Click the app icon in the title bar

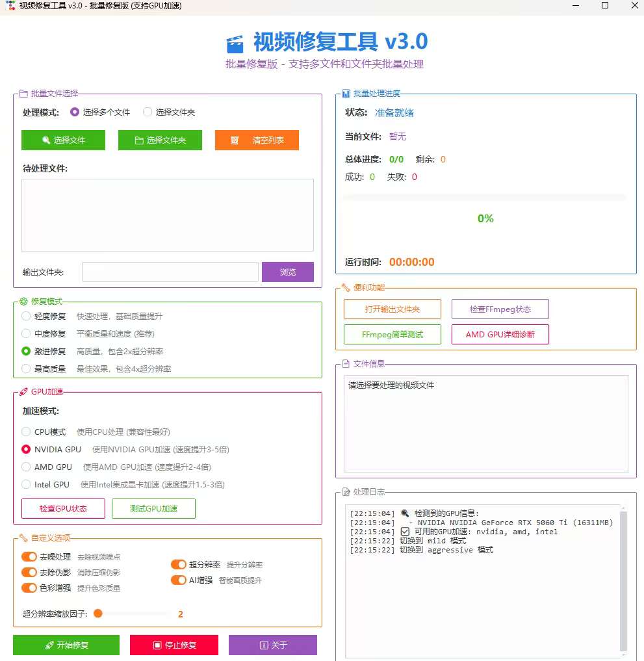point(10,5)
